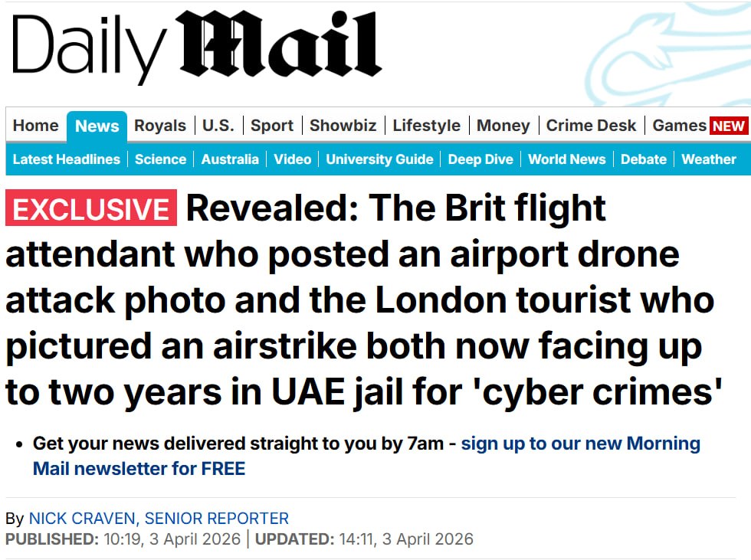Click the Daily Mail logo

[x=196, y=46]
